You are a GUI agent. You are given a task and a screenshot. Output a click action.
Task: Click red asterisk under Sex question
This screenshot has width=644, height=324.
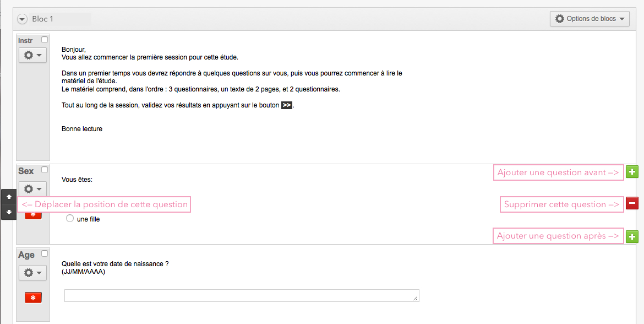[33, 215]
